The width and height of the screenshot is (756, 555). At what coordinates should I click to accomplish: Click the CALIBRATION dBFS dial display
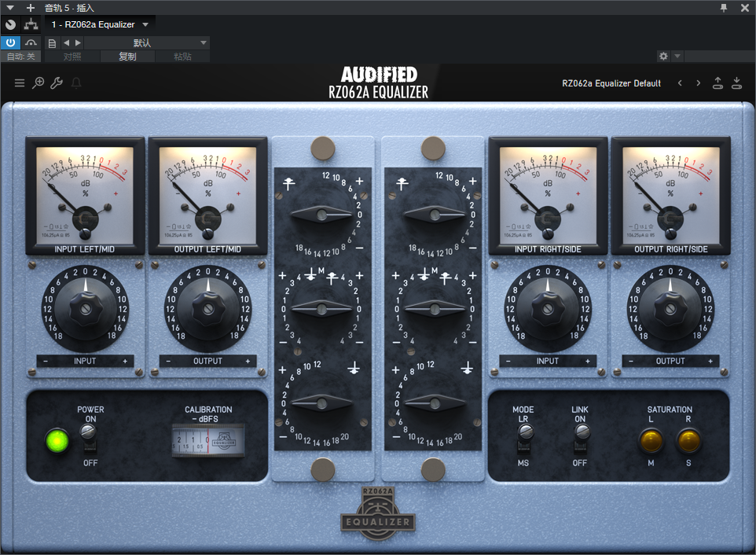coord(208,440)
